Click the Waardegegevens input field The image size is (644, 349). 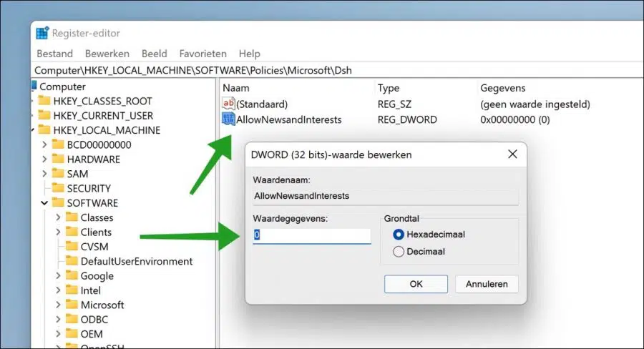coord(312,235)
